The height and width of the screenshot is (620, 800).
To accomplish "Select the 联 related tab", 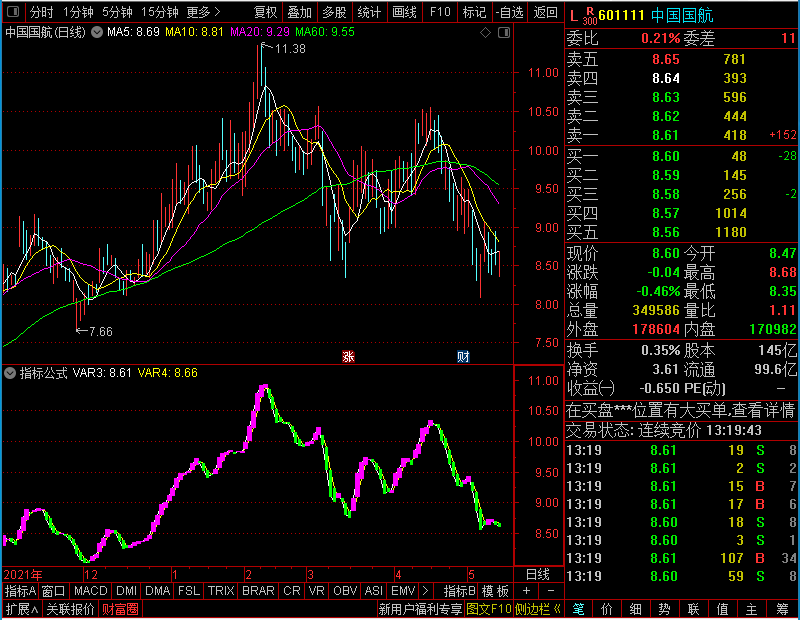I will [693, 609].
